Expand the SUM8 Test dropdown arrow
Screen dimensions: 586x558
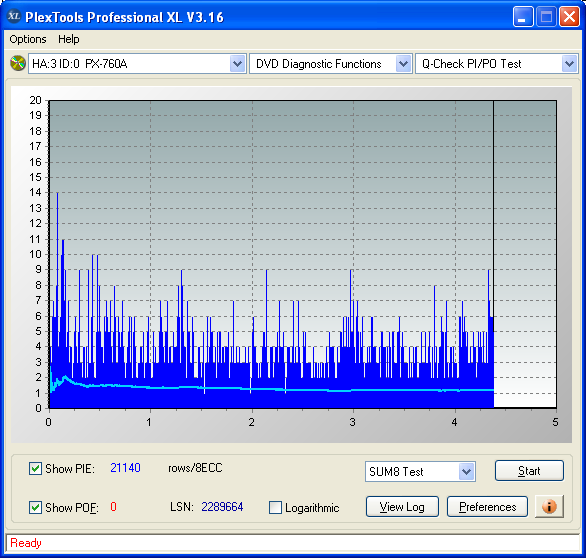click(x=467, y=472)
